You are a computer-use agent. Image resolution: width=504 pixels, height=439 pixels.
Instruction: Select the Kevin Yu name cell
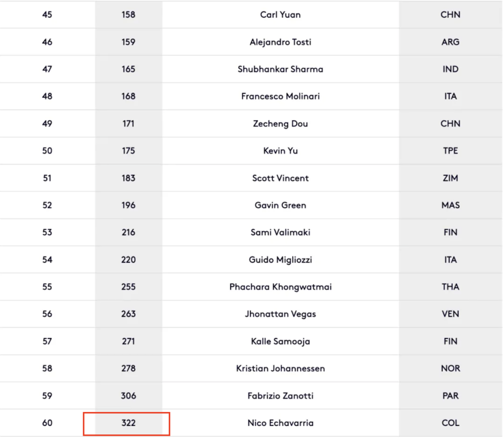pyautogui.click(x=280, y=151)
